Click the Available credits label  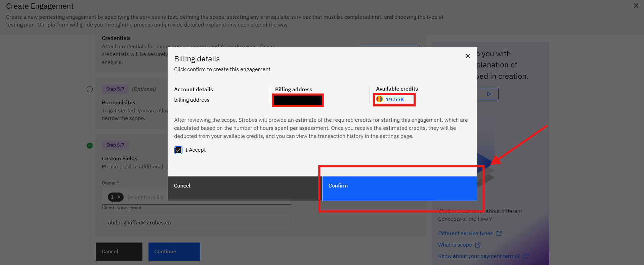[x=397, y=89]
